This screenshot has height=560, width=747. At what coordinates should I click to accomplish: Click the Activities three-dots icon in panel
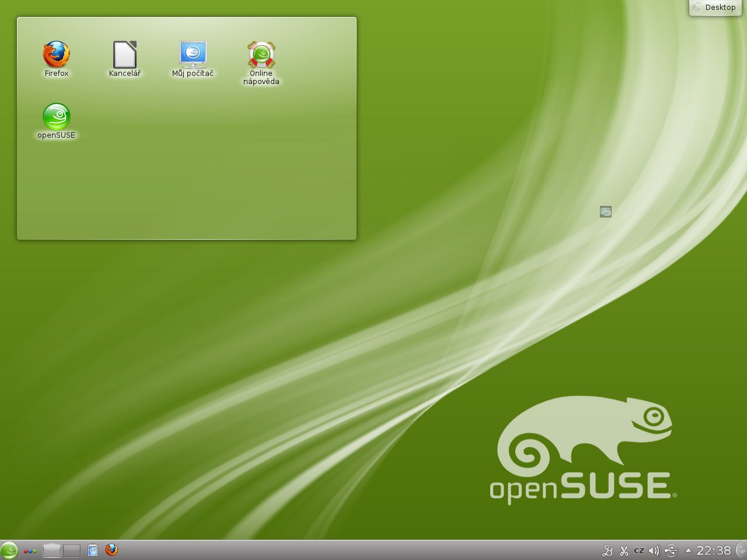tap(30, 551)
